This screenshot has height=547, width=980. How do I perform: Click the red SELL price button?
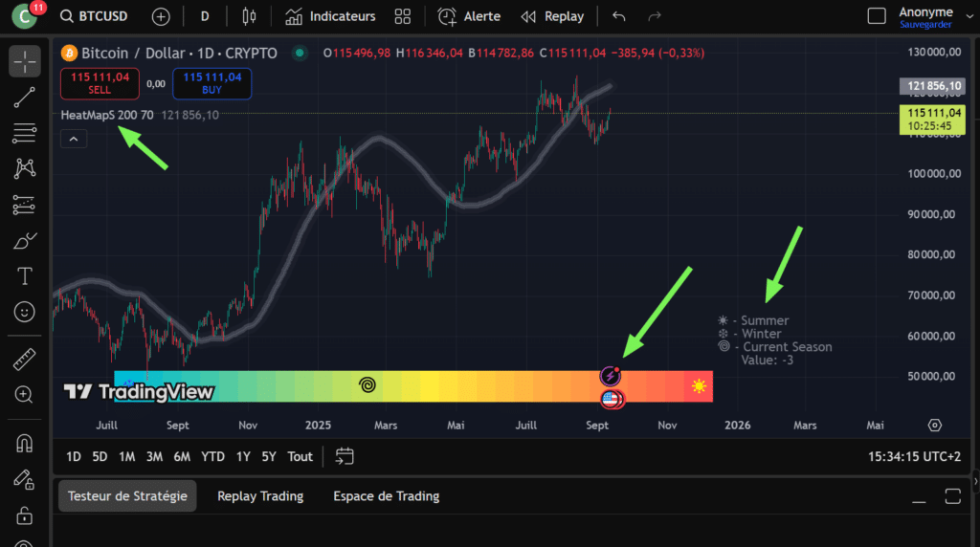tap(100, 83)
